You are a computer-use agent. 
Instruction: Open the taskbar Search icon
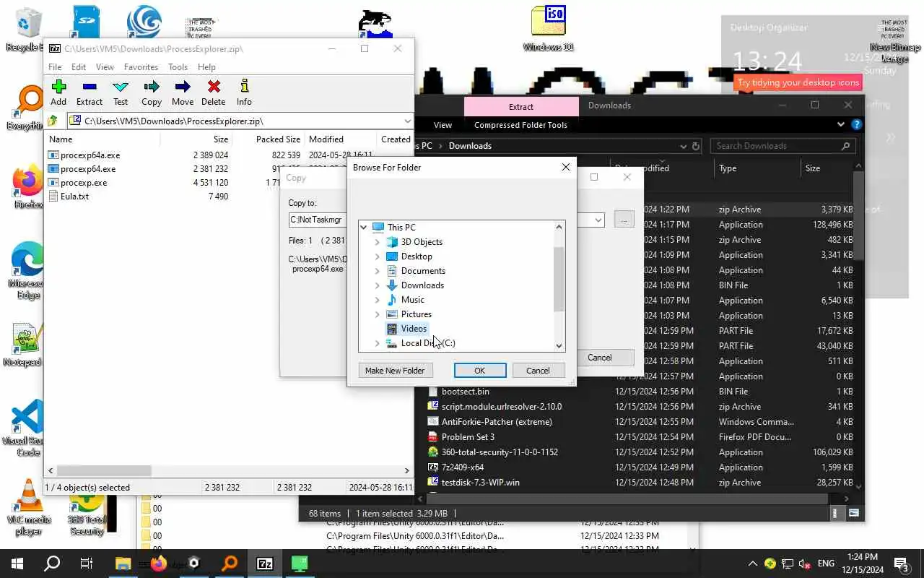coord(52,564)
